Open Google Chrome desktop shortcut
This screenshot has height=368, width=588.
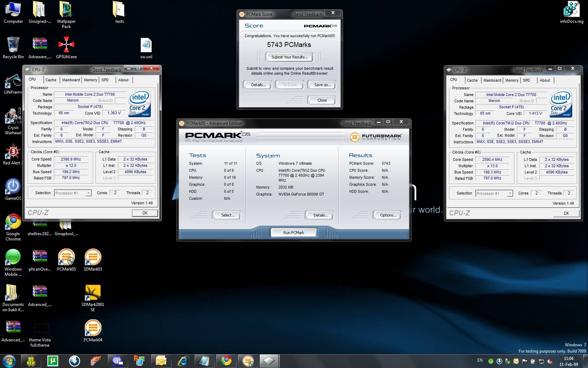pyautogui.click(x=13, y=227)
